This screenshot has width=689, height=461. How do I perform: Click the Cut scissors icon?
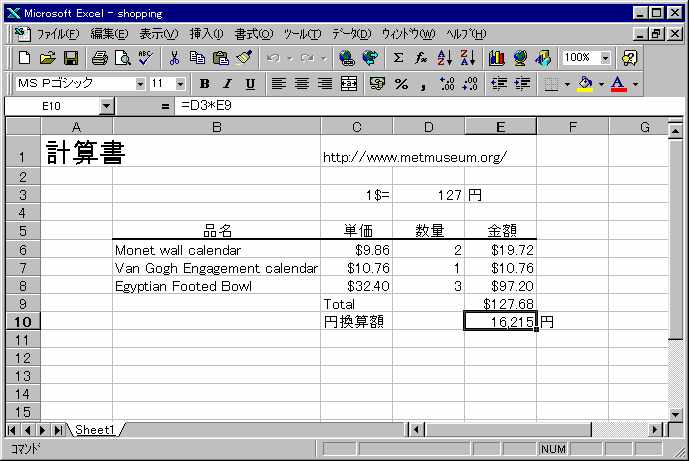pos(174,58)
